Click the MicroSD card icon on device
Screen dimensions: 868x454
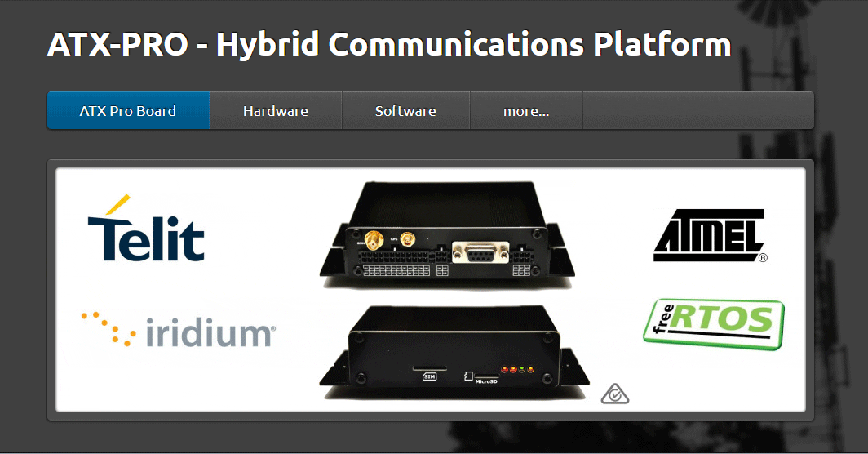pos(468,376)
